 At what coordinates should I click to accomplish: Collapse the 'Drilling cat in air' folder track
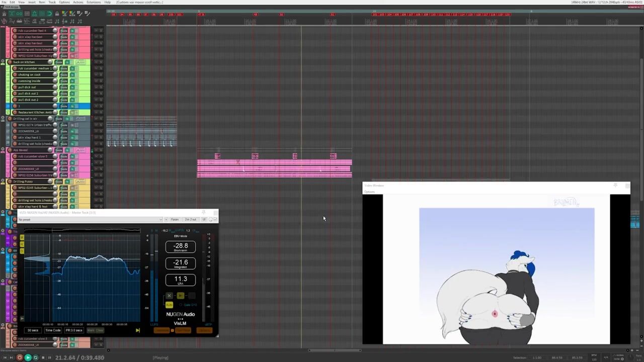[x=3, y=119]
